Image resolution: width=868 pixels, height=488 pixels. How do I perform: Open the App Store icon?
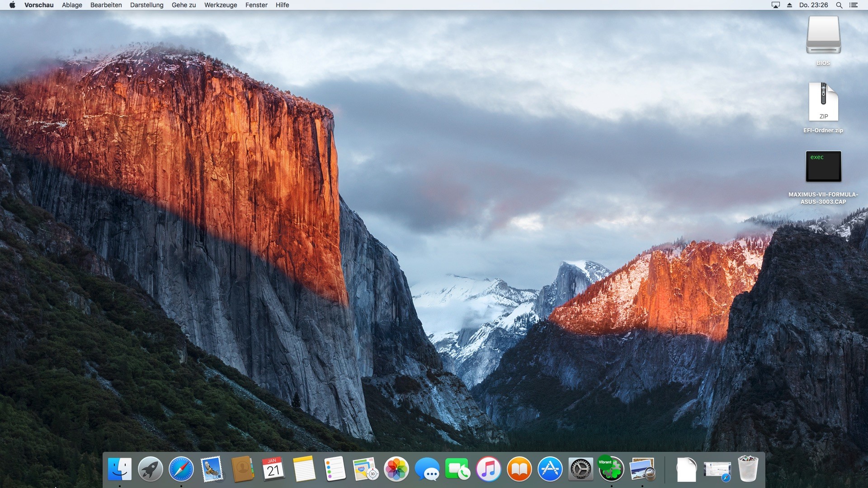point(550,469)
